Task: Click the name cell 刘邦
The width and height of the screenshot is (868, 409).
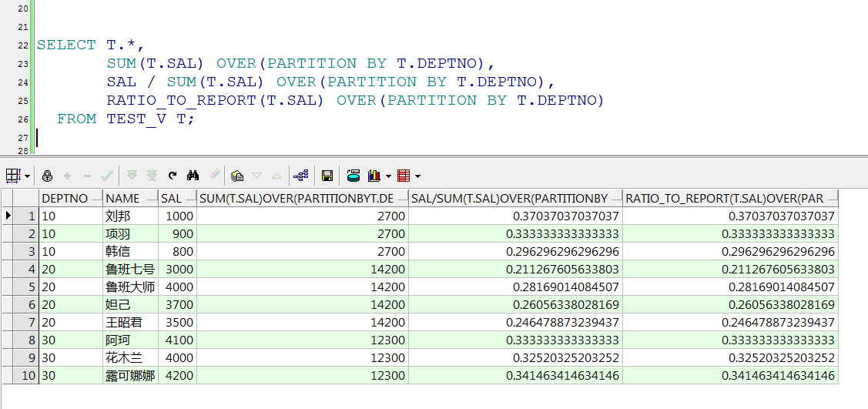Action: click(131, 216)
